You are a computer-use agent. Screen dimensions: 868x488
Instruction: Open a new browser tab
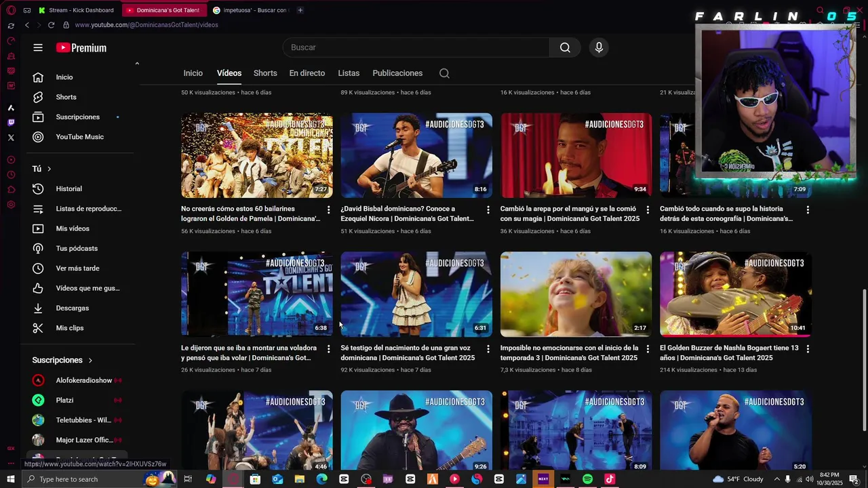(300, 10)
